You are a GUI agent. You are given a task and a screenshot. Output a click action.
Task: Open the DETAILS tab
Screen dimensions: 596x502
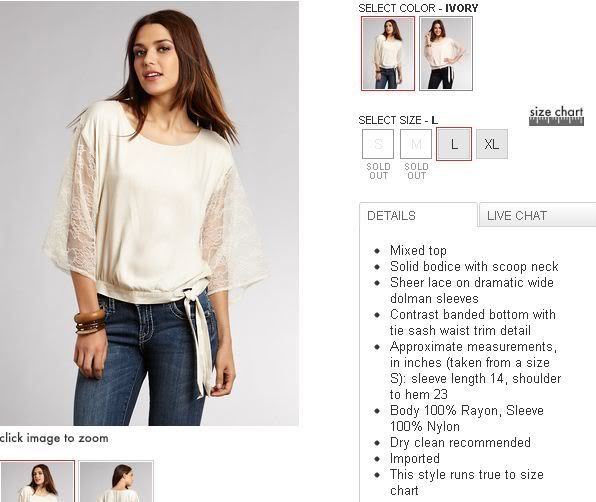[x=418, y=215]
